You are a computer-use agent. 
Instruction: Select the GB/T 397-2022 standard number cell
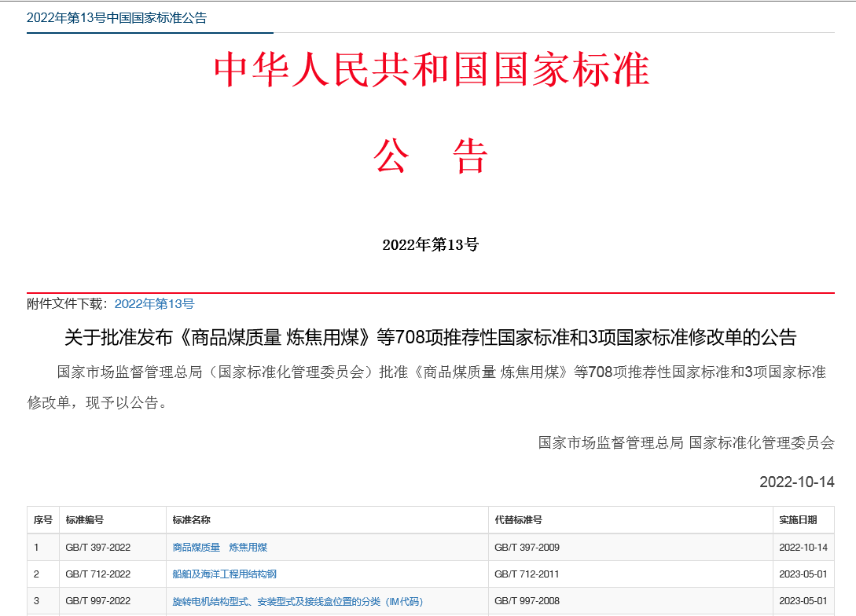[98, 548]
